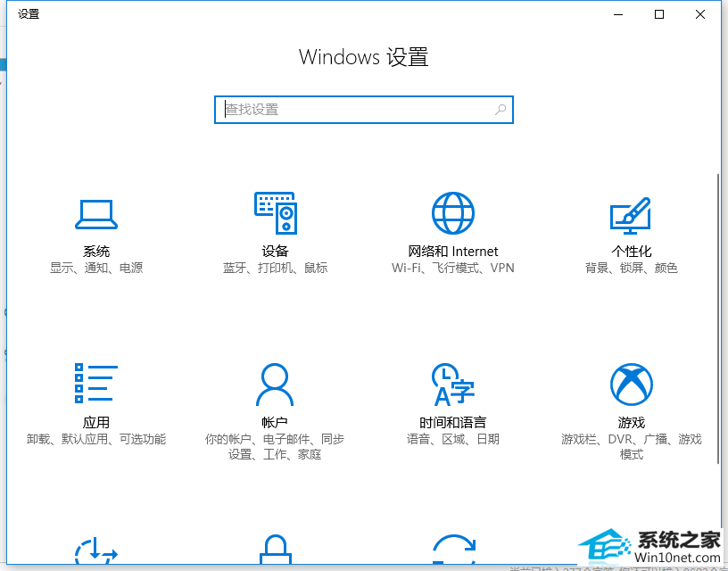Click the text 语音、区域、日期

(453, 439)
